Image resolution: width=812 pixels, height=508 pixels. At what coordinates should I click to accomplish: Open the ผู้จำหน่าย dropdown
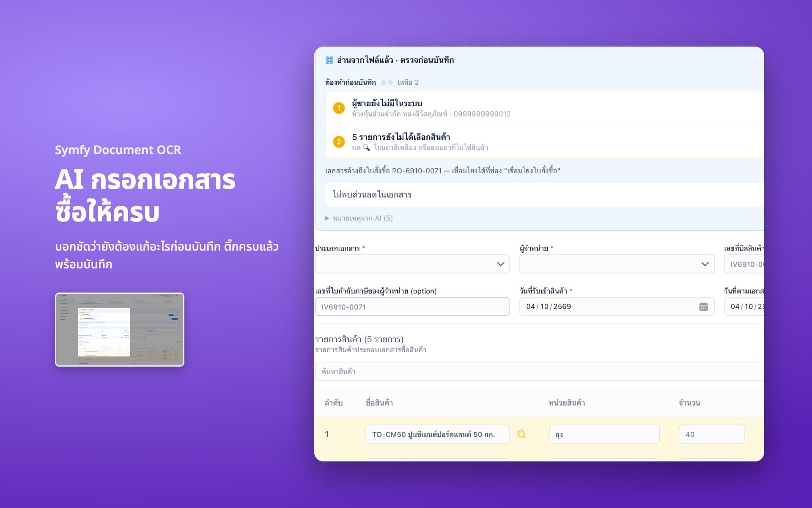617,264
